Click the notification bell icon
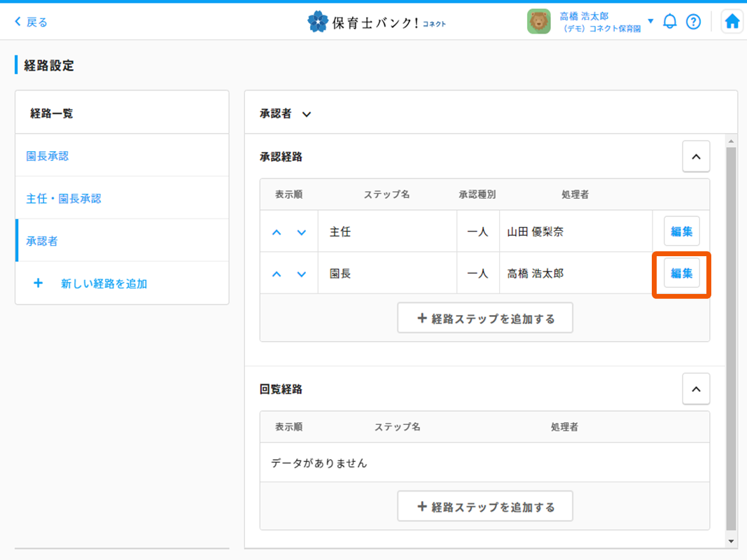The image size is (747, 560). pyautogui.click(x=670, y=22)
